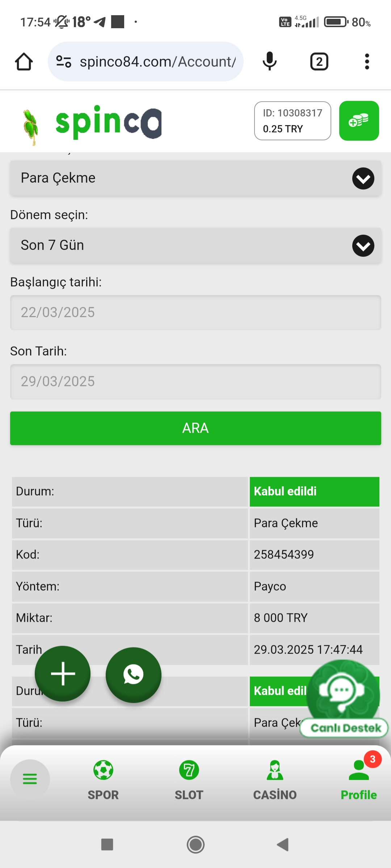This screenshot has height=868, width=391.
Task: Tap the site info icon in address bar
Action: pos(64,61)
